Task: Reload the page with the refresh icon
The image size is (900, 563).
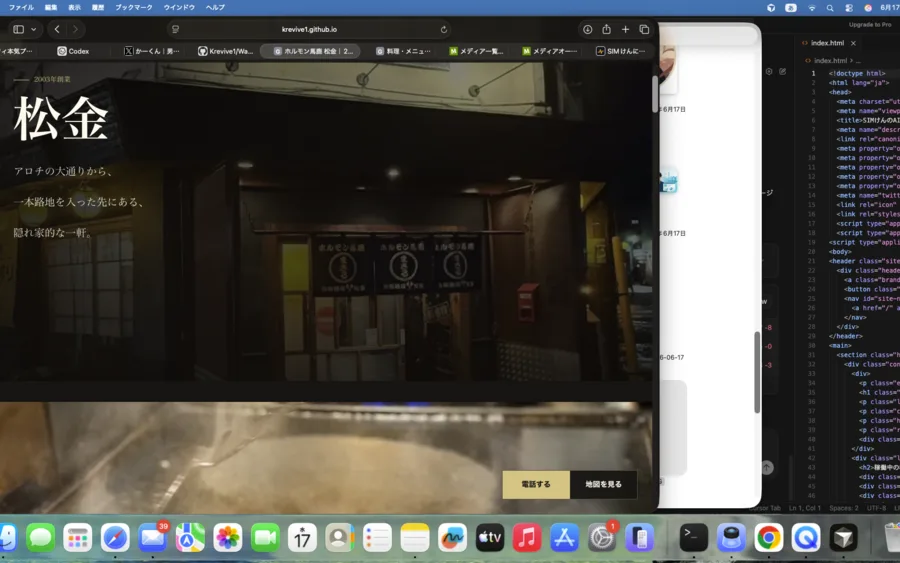Action: (444, 29)
